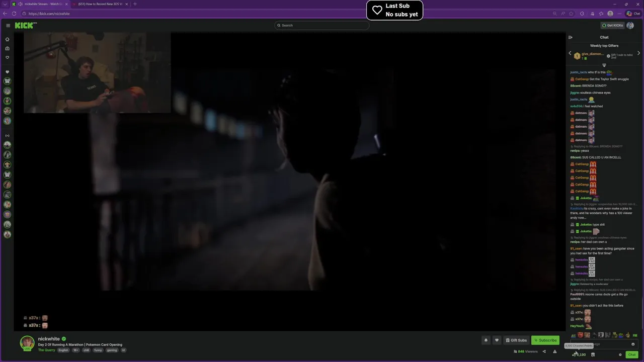Mute the nickwhite tab audio icon
The height and width of the screenshot is (362, 644).
click(20, 4)
